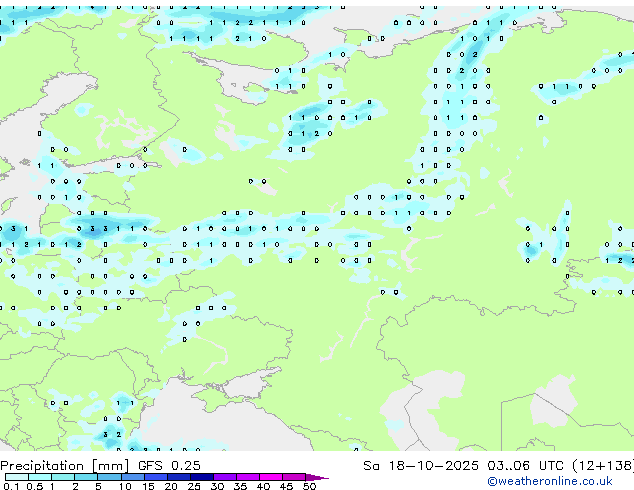Select the 45–50 mm legend swatch
The width and height of the screenshot is (634, 490).
(x=294, y=477)
